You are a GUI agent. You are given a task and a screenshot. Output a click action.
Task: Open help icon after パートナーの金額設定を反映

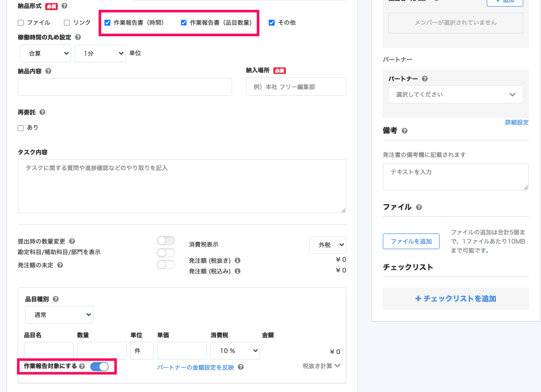[241, 367]
